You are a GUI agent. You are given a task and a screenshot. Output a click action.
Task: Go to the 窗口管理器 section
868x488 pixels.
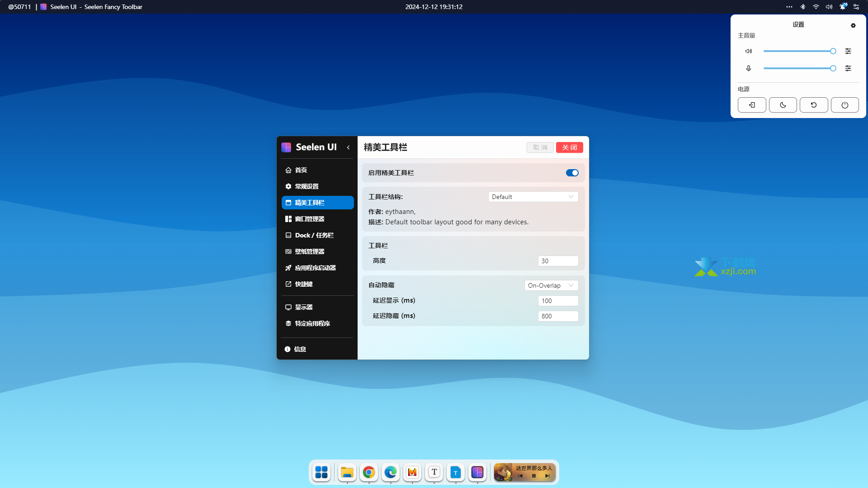310,219
